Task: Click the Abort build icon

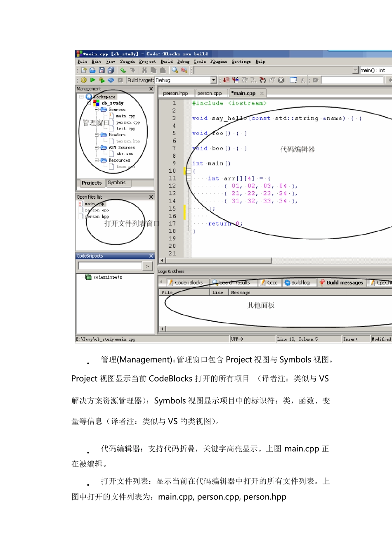Action: [120, 80]
